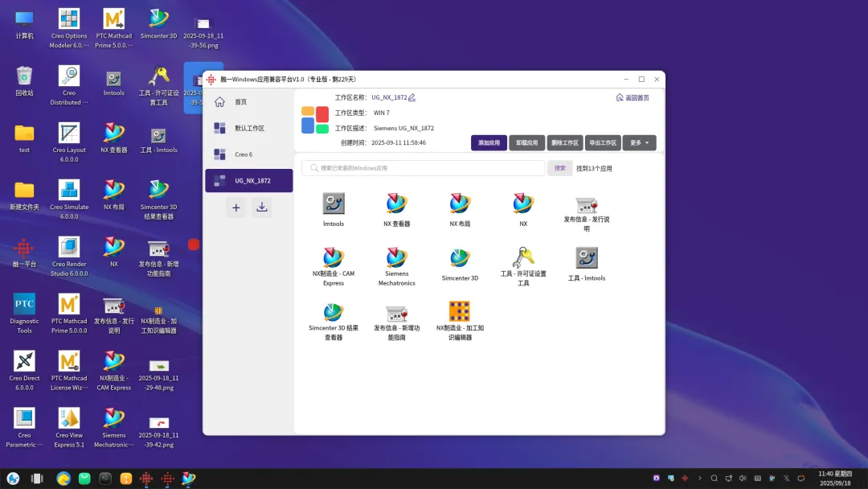Select the 2025-09-18_11-39-56.png desktop file

[x=203, y=32]
